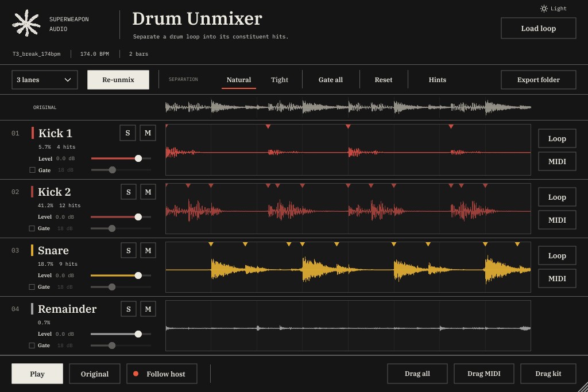The width and height of the screenshot is (588, 392).
Task: Select the Tight separation tab
Action: coord(280,80)
